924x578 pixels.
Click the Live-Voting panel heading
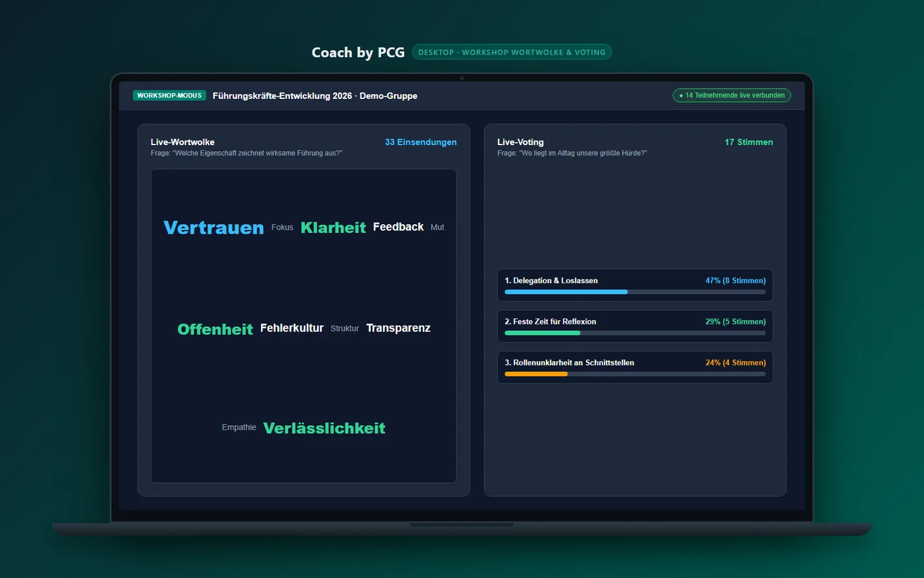pos(520,142)
